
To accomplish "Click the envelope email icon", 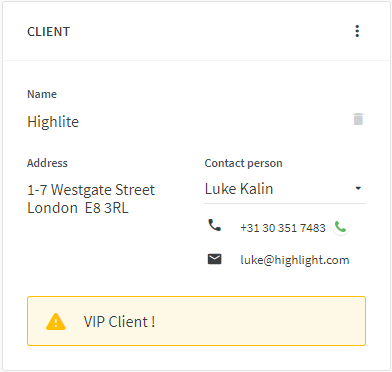I will click(x=214, y=259).
